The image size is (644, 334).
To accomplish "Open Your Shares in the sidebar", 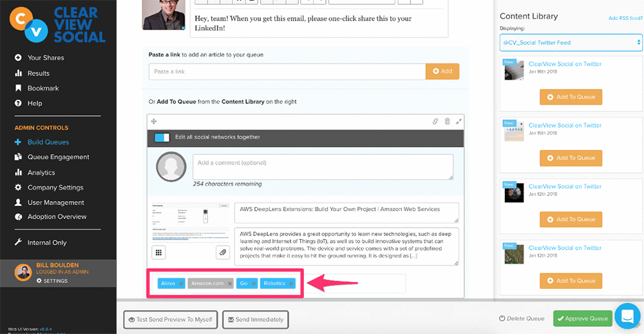I will pyautogui.click(x=46, y=57).
